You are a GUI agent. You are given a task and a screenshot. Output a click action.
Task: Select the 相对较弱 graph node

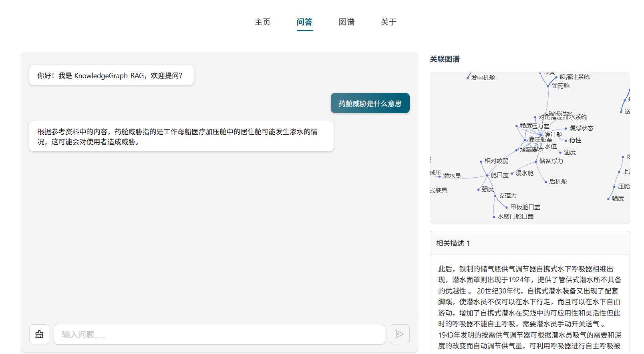pos(481,162)
